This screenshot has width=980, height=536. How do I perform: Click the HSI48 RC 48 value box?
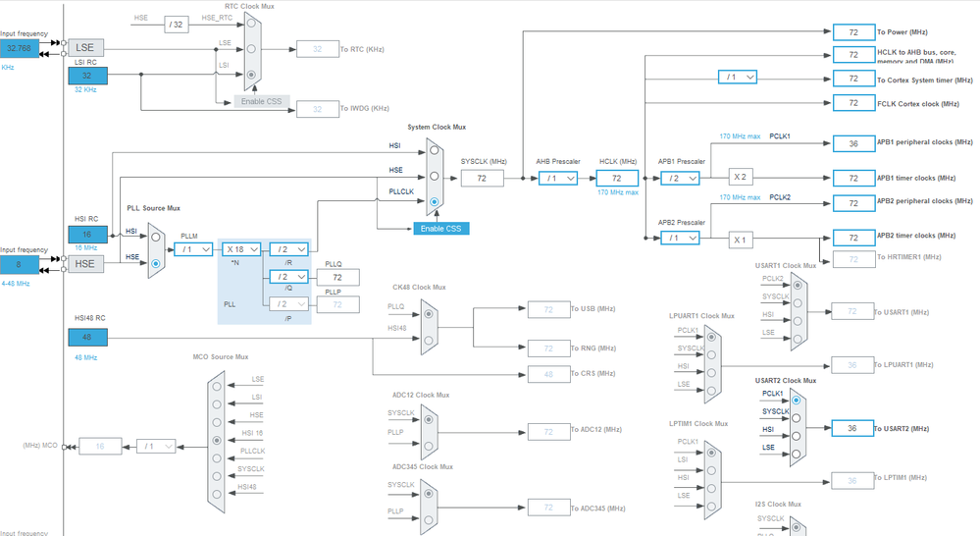(x=87, y=337)
